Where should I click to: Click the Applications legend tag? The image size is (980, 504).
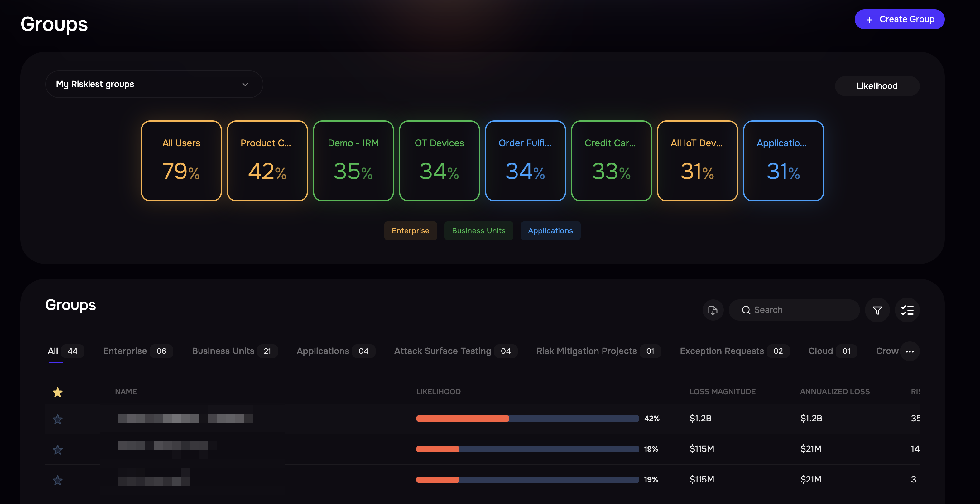click(x=550, y=231)
